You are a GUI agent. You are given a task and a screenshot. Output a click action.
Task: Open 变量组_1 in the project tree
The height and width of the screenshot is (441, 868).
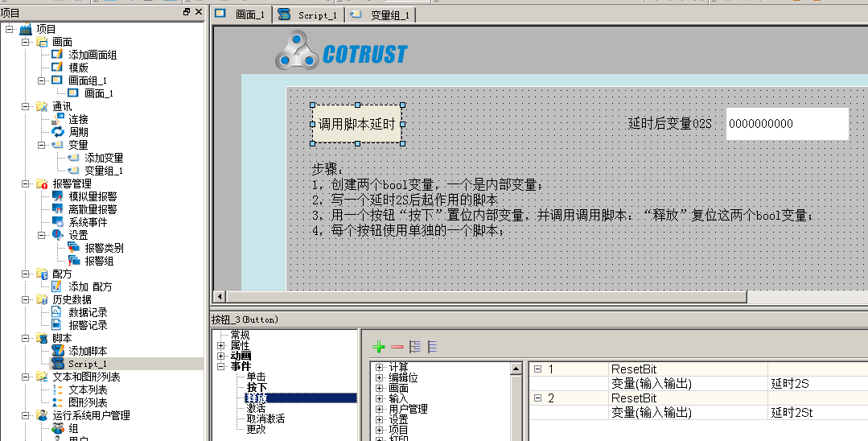tap(104, 171)
